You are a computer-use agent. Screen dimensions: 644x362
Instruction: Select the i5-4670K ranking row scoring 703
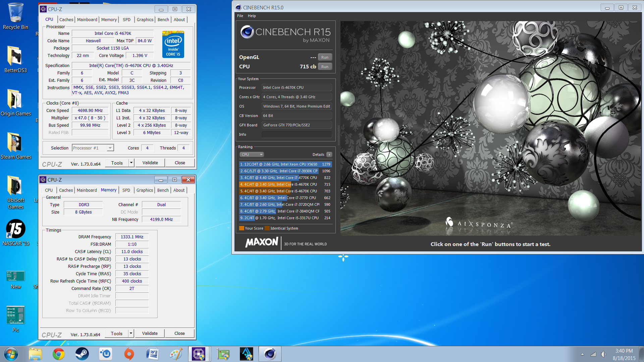coord(285,191)
